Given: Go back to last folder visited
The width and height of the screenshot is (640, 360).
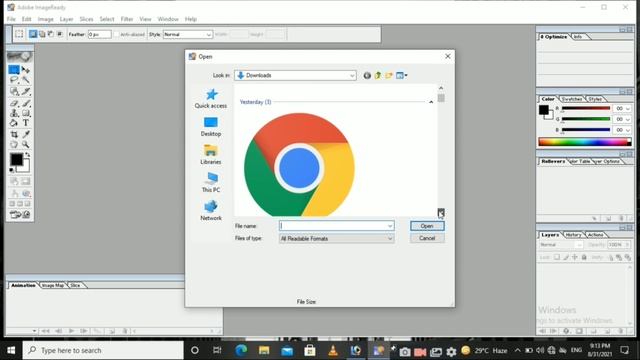Looking at the screenshot, I should click(367, 76).
